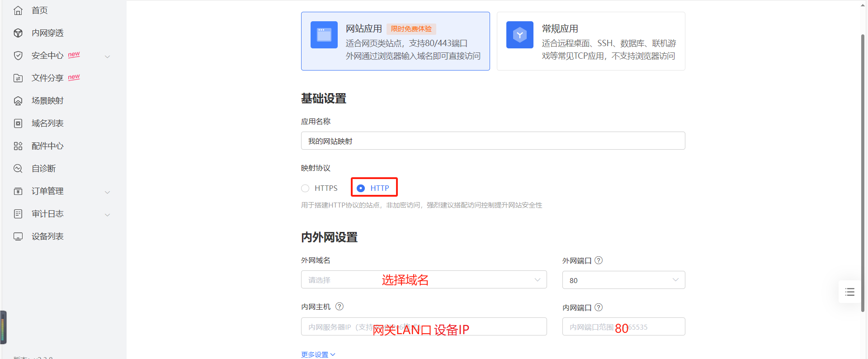Click the cube icon for 内网穿透
868x359 pixels.
[18, 33]
